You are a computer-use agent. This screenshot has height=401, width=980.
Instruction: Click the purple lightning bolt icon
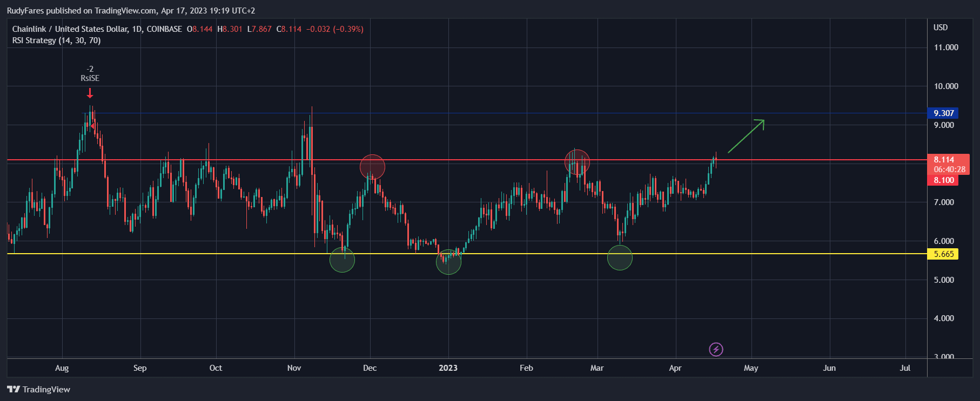click(716, 350)
